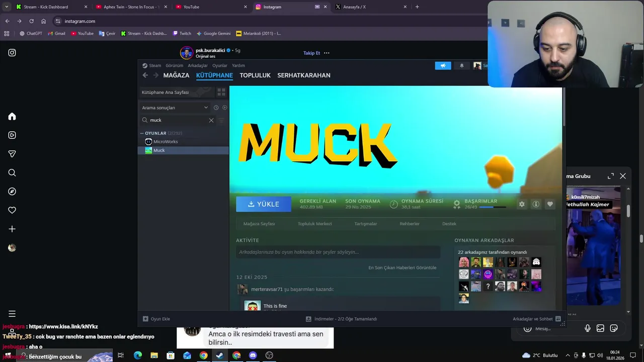
Task: Open Arkadaşlar ve Sohbet in Steam
Action: tap(536, 319)
